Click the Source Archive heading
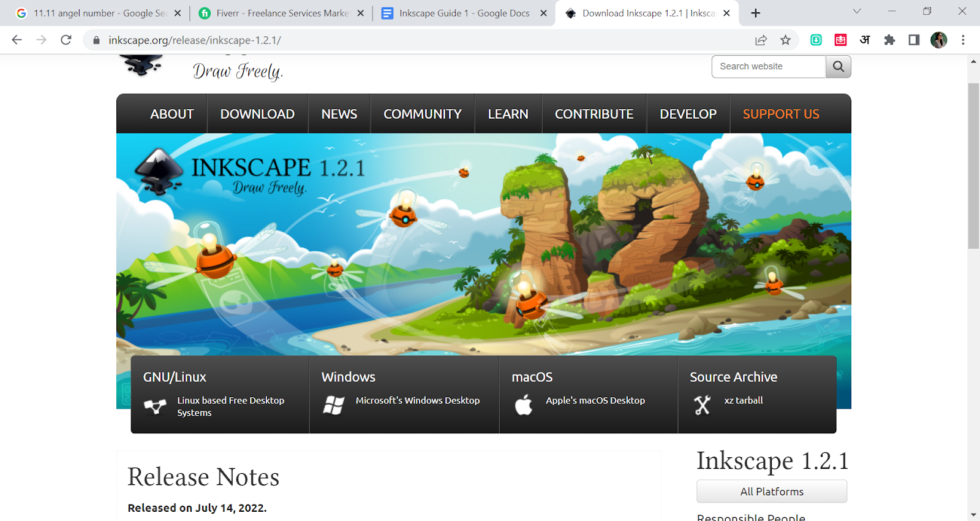The width and height of the screenshot is (980, 521). (733, 377)
